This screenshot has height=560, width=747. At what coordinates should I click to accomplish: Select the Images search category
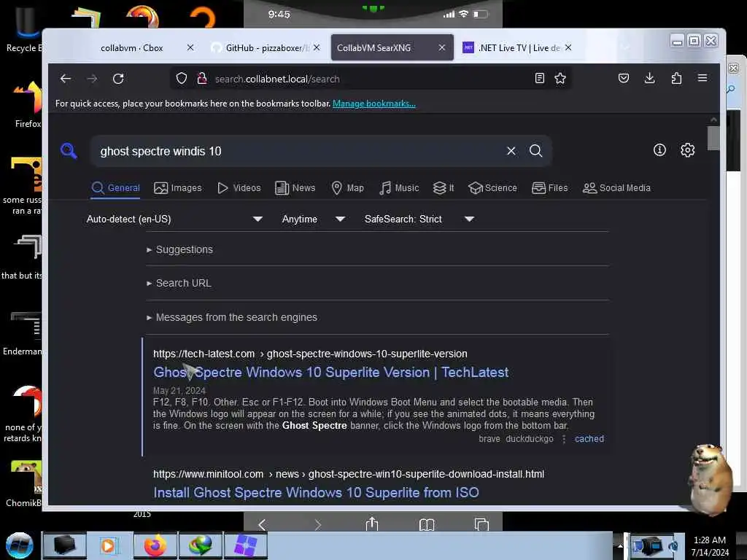click(178, 188)
